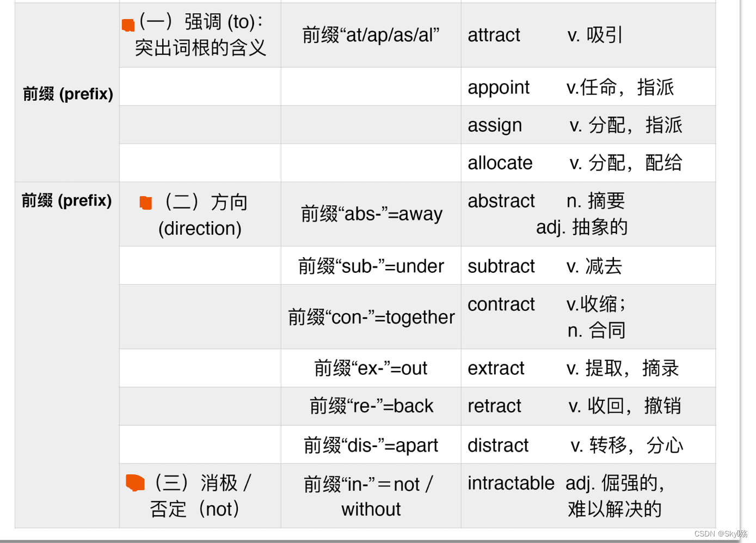Click the prefix cell 前缀"sub-"=under
Viewport: 756px width, 543px height.
371,266
